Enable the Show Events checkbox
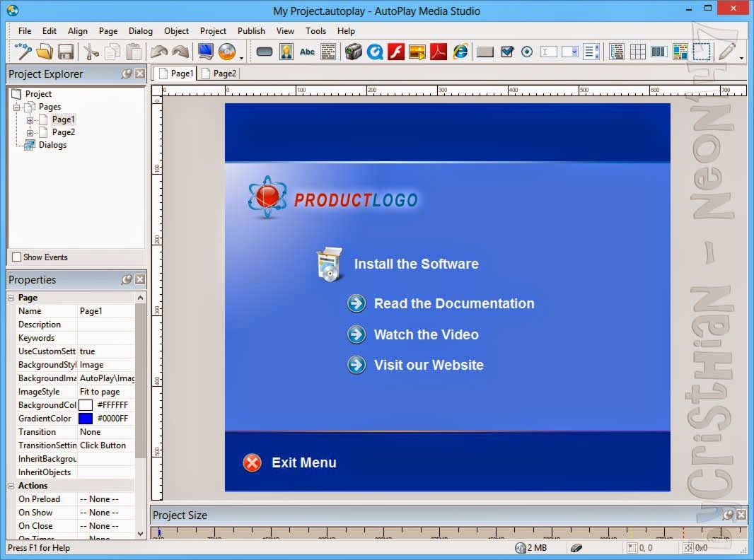Viewport: 754px width, 560px height. pos(16,257)
